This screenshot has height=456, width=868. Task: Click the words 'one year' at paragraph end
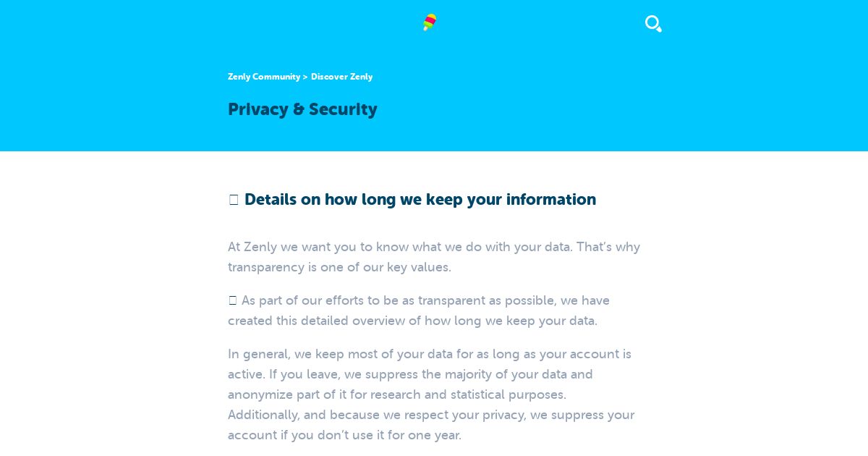click(x=435, y=435)
